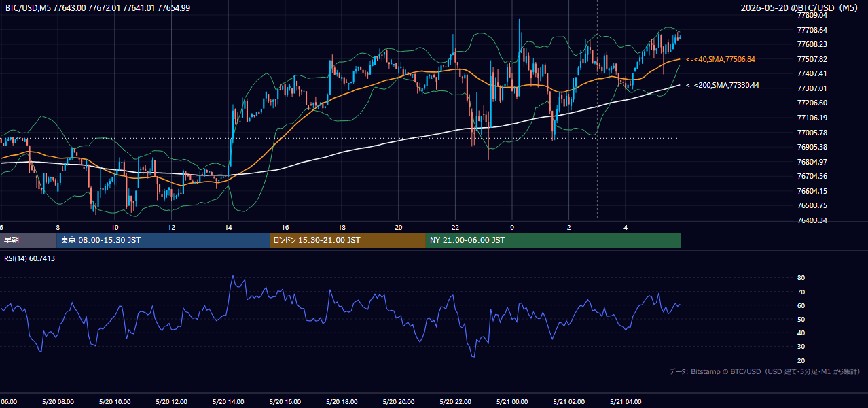
Task: Click the RSI scale value 50
Action: tap(801, 319)
